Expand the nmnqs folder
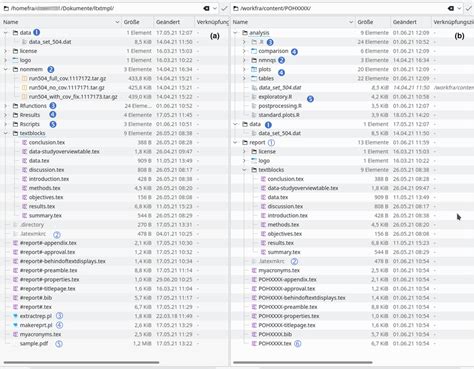The height and width of the screenshot is (369, 474). point(244,60)
